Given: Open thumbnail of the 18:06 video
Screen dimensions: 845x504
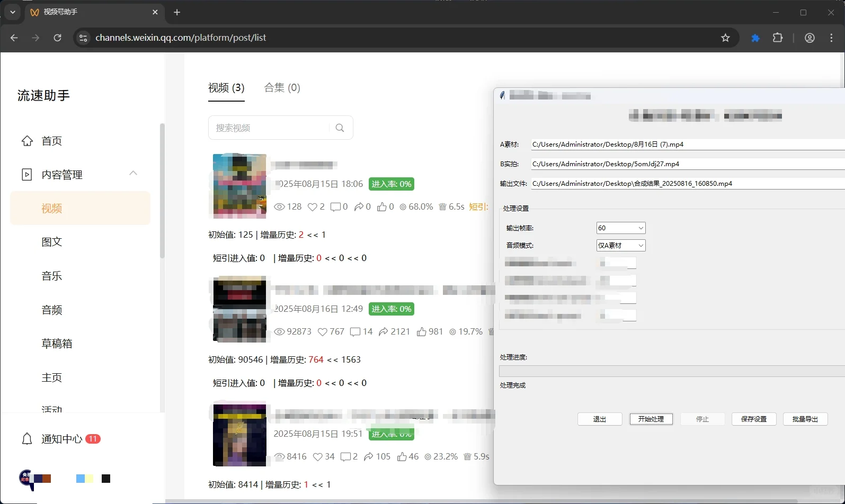Looking at the screenshot, I should 239,185.
